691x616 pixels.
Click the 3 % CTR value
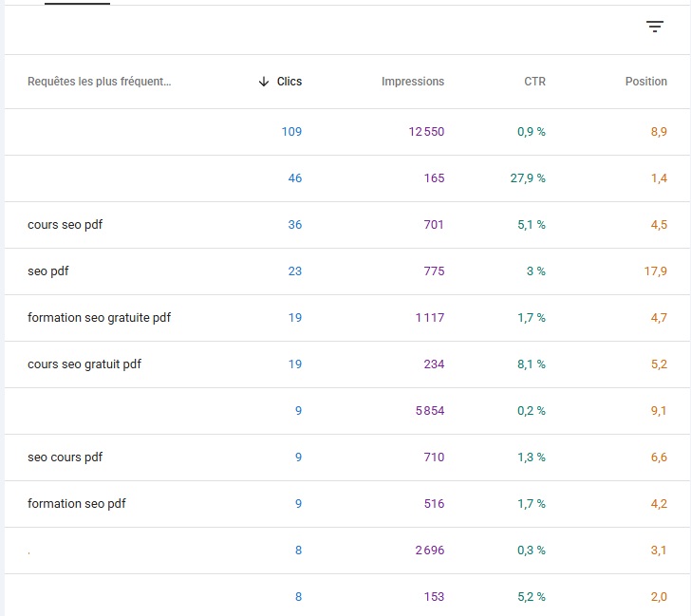(536, 271)
